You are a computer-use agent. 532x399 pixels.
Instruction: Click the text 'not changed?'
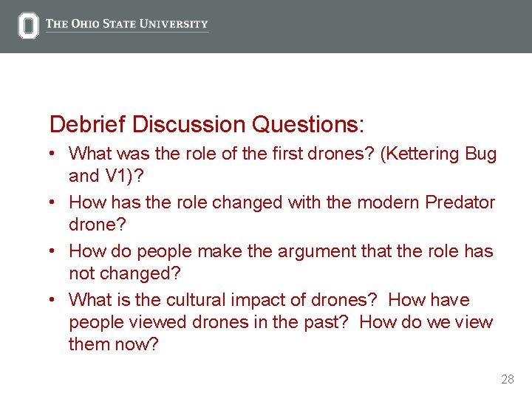pos(124,273)
